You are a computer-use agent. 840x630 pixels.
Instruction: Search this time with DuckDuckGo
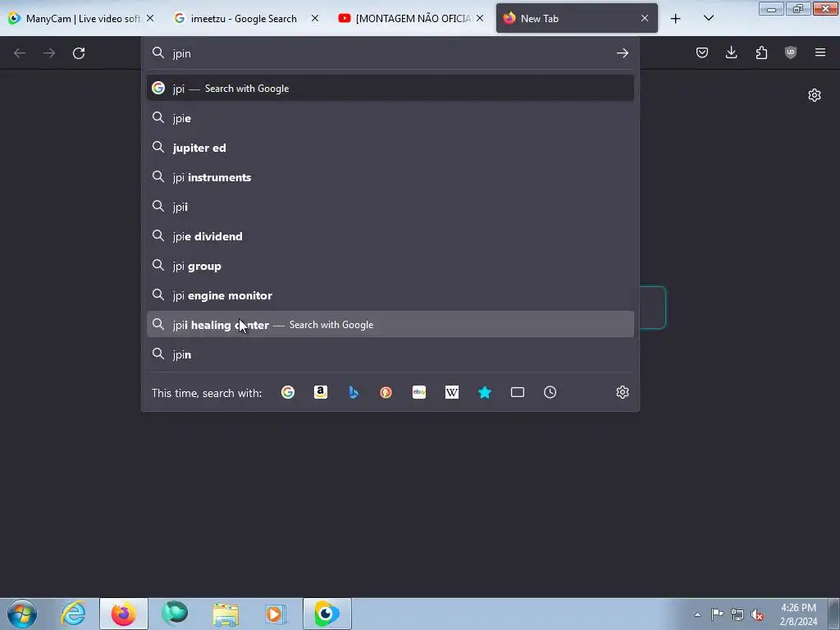click(x=386, y=393)
